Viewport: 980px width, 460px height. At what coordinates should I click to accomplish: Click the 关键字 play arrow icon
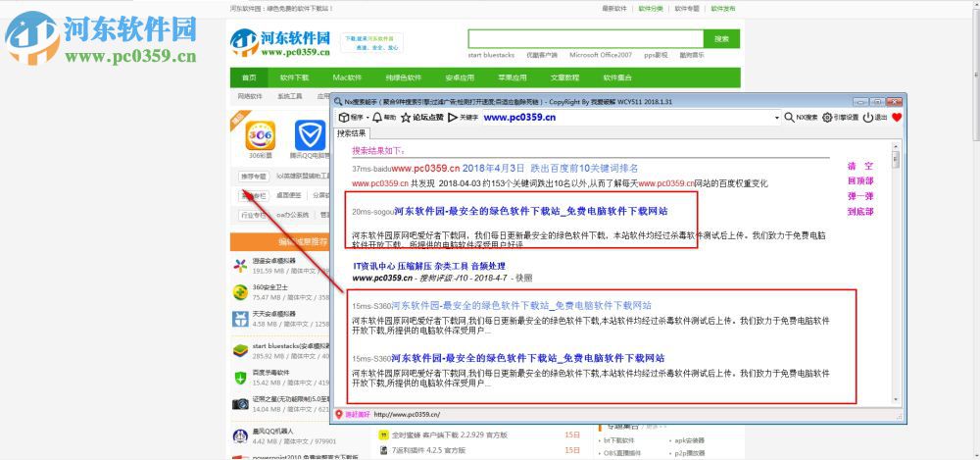pos(453,117)
